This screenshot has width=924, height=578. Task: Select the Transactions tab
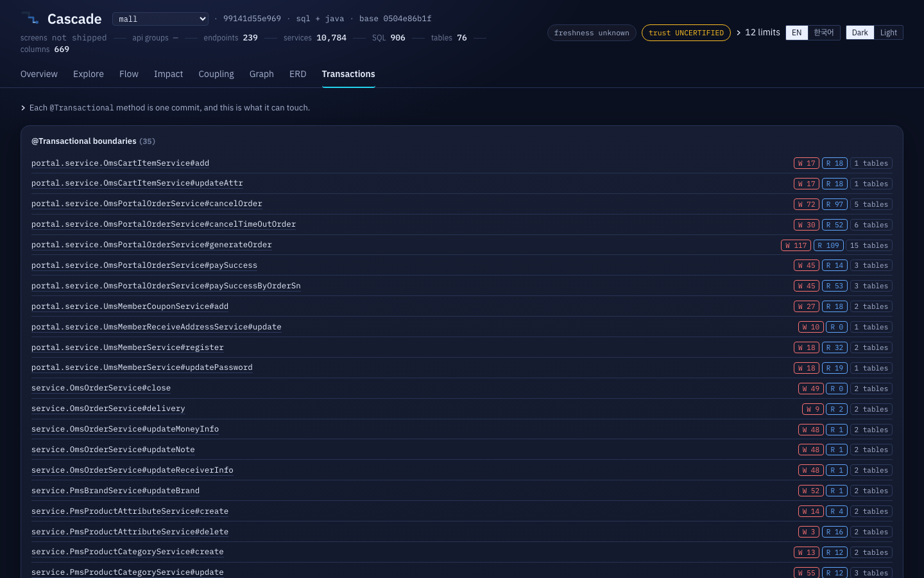coord(348,74)
